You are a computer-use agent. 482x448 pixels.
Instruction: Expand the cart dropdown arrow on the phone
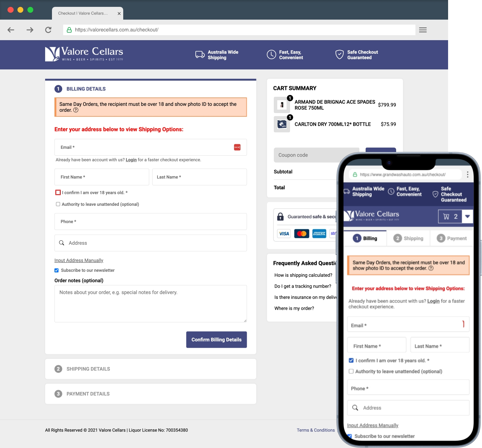(467, 216)
